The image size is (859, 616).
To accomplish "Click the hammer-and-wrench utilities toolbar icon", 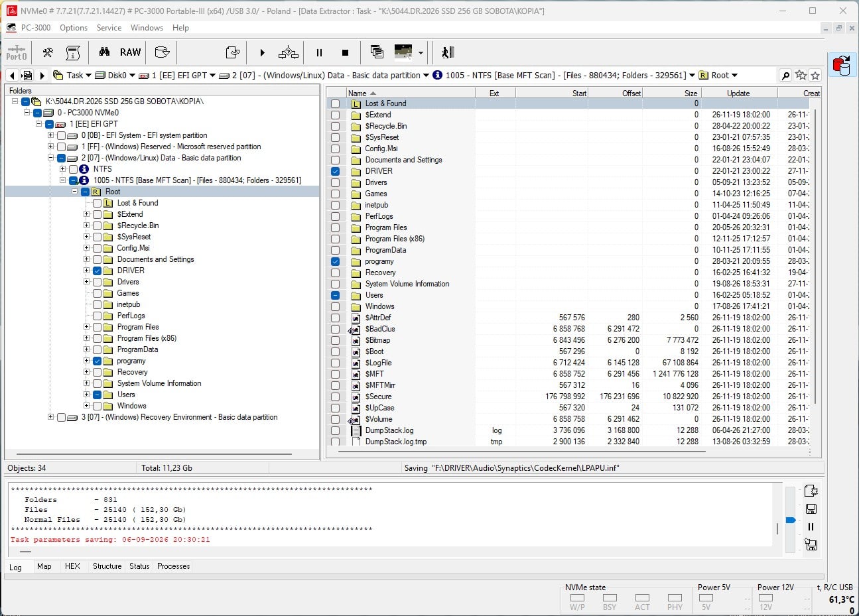I will [48, 52].
